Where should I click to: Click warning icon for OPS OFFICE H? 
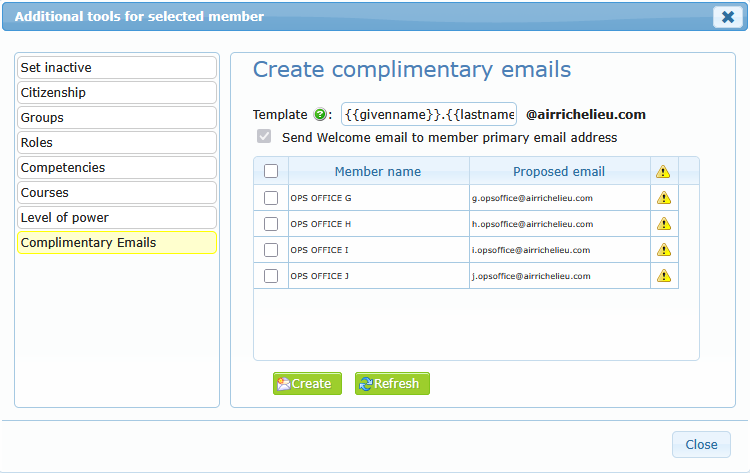(x=663, y=224)
